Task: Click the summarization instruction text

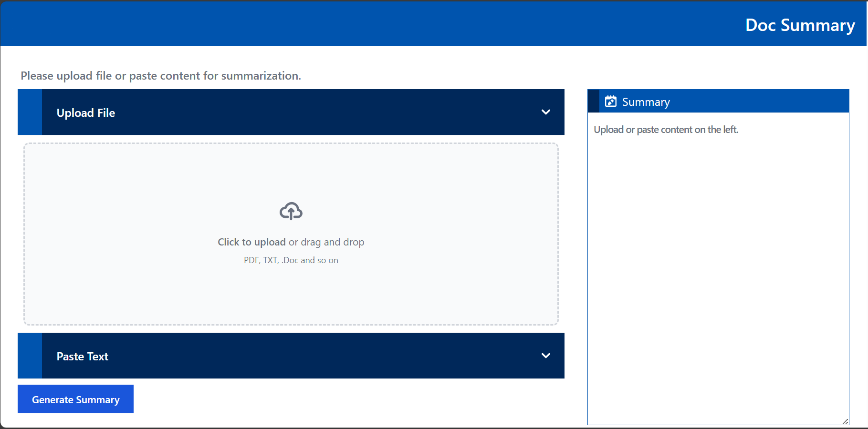Action: click(160, 75)
